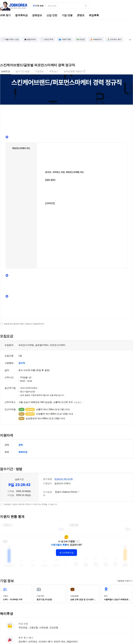The width and height of the screenshot is (133, 644).
Task: Select the 리프레시 휴가 tag chip
Action: [x=115, y=39]
